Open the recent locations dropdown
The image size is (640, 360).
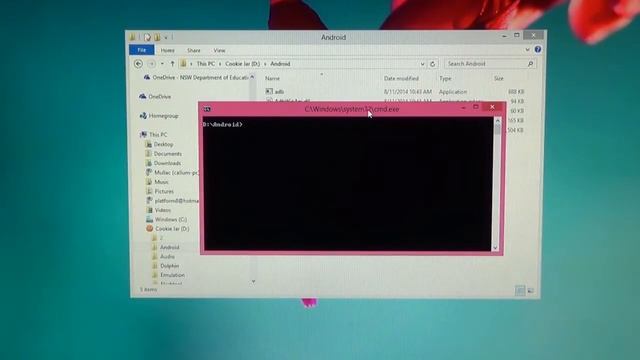point(162,64)
